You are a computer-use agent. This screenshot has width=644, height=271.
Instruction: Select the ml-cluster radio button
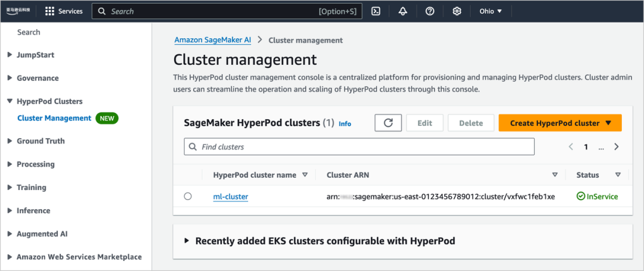click(188, 197)
